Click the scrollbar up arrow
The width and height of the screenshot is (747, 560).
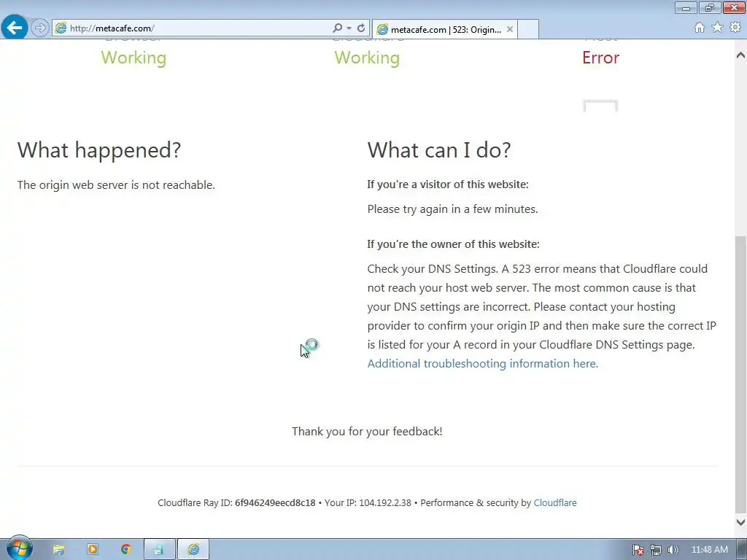point(740,55)
